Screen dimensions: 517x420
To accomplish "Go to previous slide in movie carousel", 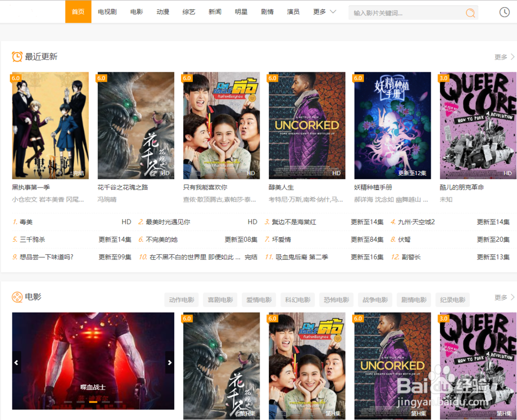I will 17,362.
